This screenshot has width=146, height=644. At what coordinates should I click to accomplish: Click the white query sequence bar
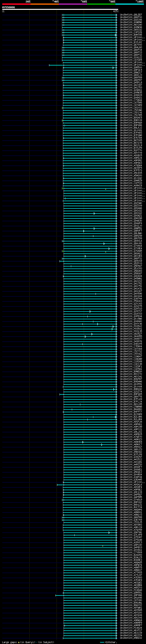(60, 9)
